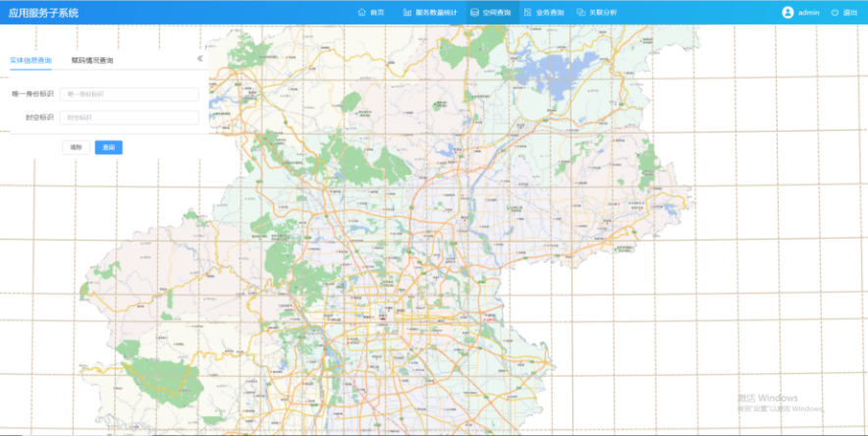
Task: Click the power icon beside 退出
Action: (x=835, y=13)
